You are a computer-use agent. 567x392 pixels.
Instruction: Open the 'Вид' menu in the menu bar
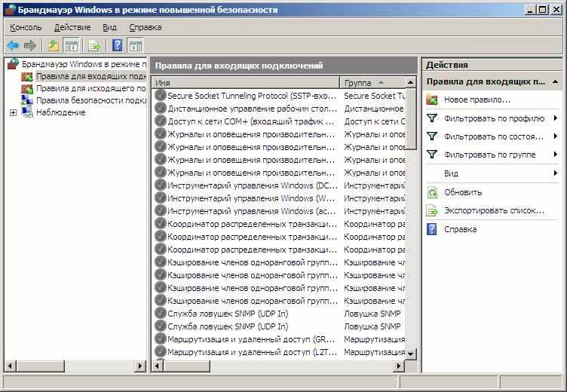pos(109,27)
